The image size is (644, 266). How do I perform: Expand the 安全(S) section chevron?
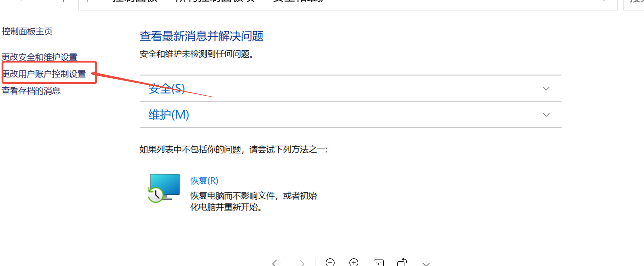coord(546,88)
